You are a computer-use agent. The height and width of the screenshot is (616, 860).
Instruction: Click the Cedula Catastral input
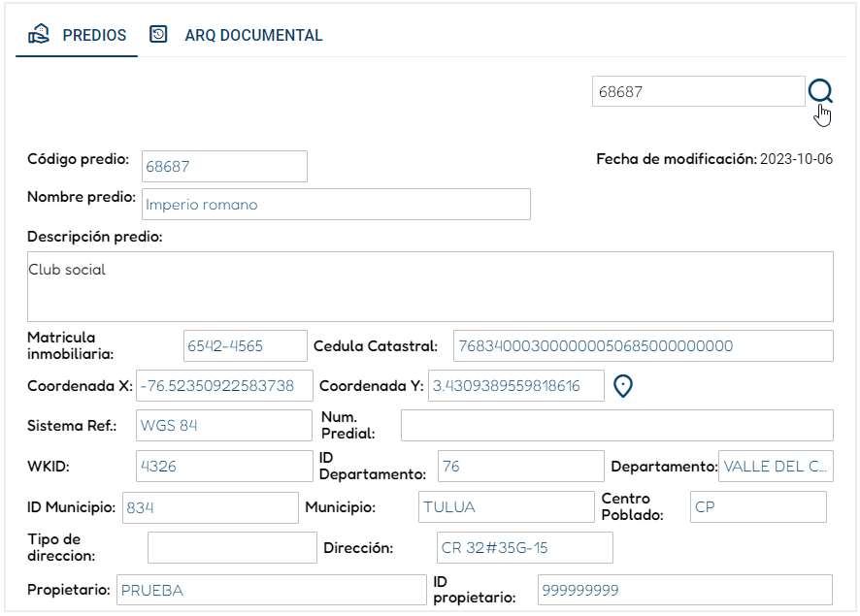coord(644,345)
